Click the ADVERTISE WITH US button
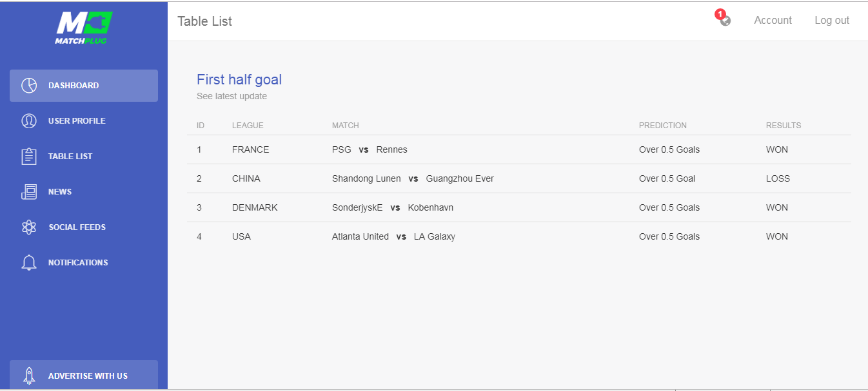The width and height of the screenshot is (868, 391). [84, 375]
